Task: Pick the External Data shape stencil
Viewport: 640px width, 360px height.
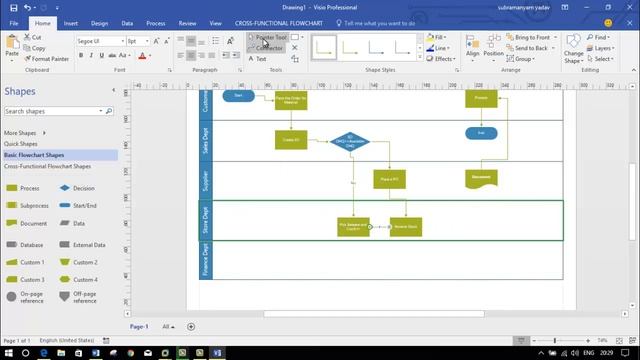Action: pos(82,245)
